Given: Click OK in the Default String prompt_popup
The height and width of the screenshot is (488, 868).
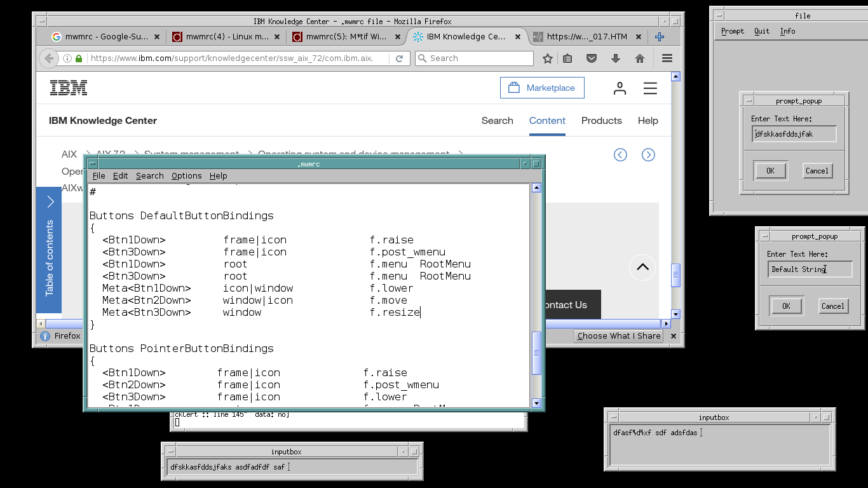Looking at the screenshot, I should [x=786, y=306].
